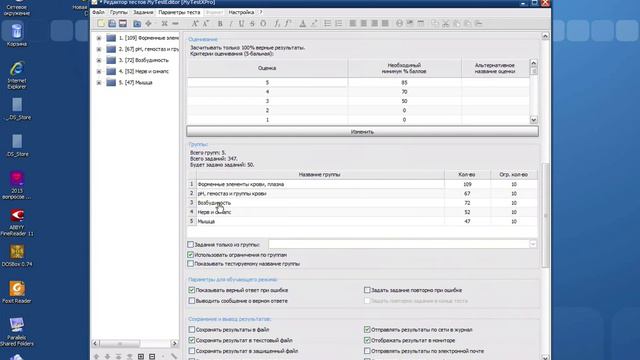Click the 'Название группы' column header
Image resolution: width=640 pixels, height=360 pixels.
320,175
